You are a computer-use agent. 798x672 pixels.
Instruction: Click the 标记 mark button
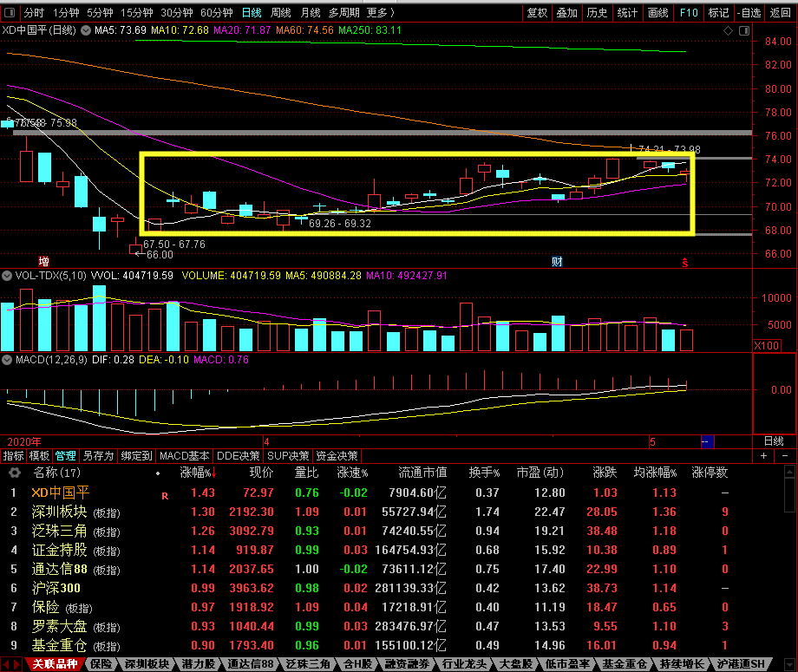tap(718, 12)
